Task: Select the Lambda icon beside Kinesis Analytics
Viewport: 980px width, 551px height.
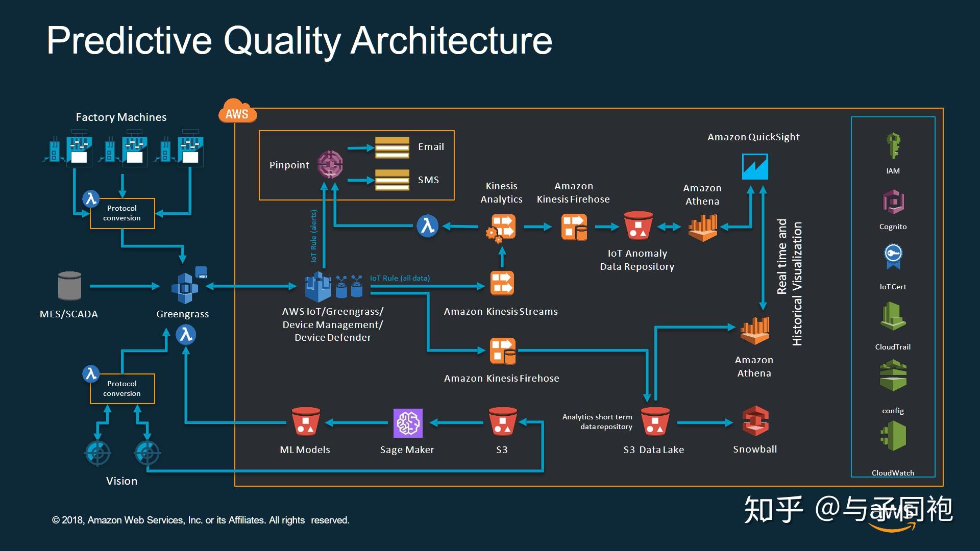Action: [x=427, y=226]
